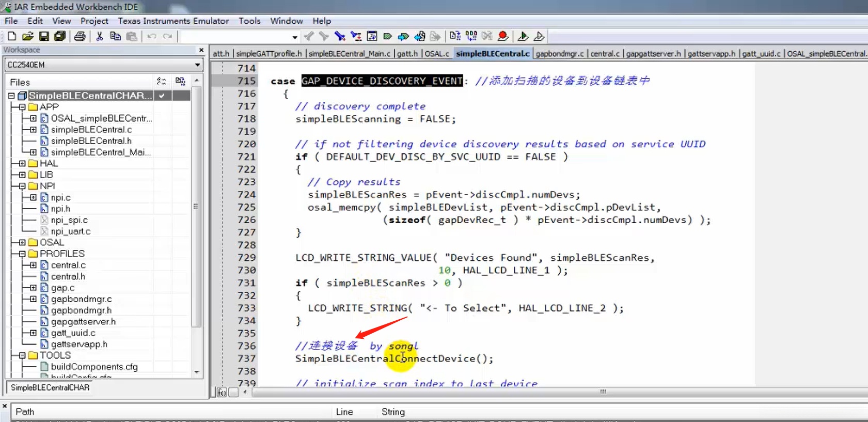Click the Copy icon in toolbar
This screenshot has width=868, height=422.
click(x=116, y=36)
